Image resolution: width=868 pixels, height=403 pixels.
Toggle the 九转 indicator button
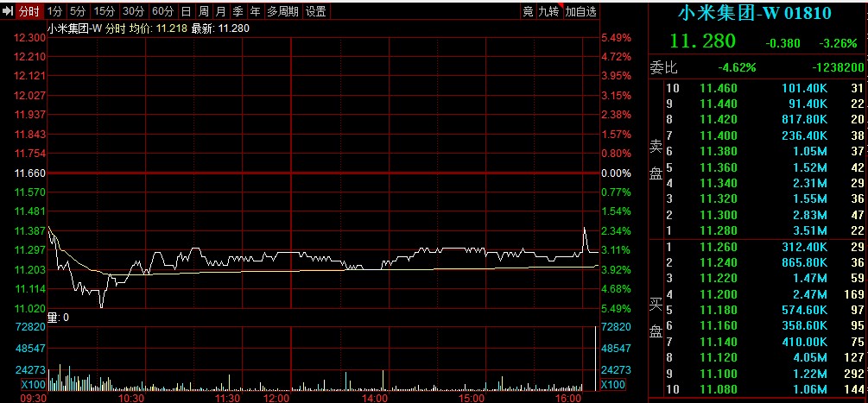pos(549,11)
